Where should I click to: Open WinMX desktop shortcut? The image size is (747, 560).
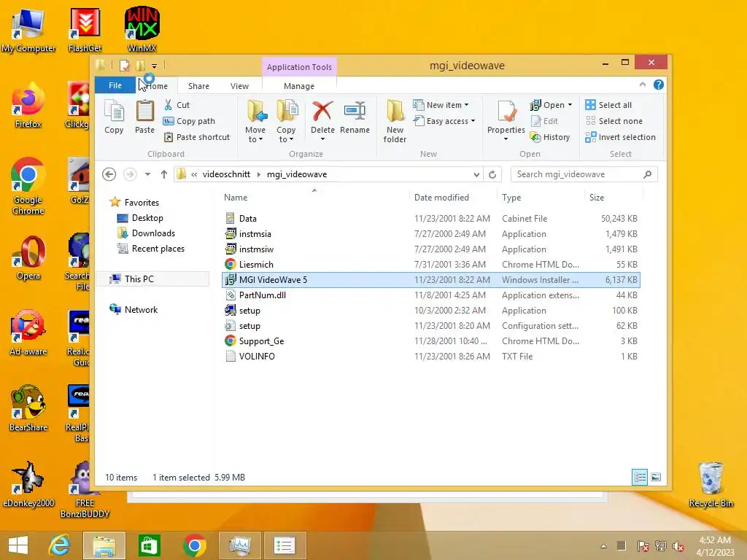142,29
